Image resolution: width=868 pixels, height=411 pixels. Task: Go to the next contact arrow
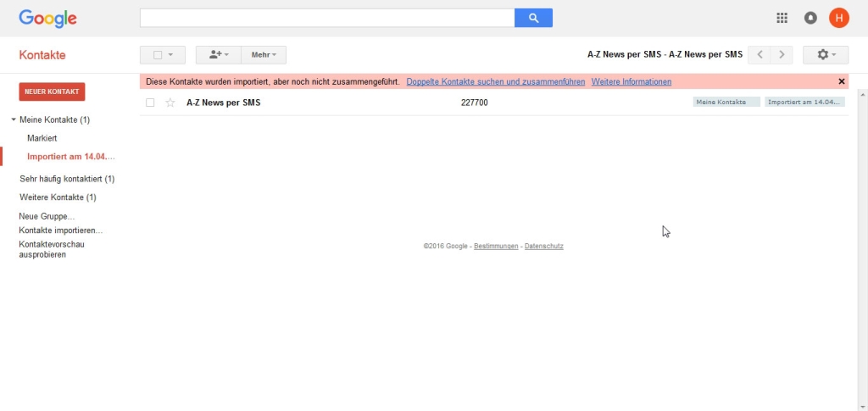[781, 55]
